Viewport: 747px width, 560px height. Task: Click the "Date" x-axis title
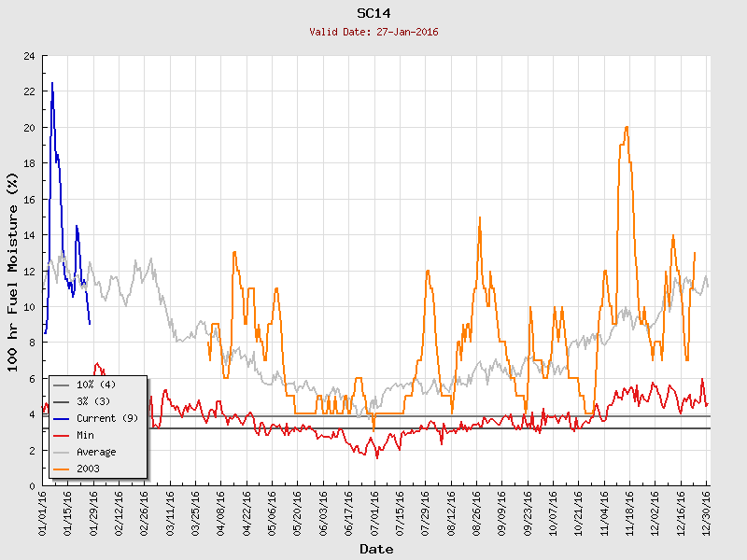[376, 549]
